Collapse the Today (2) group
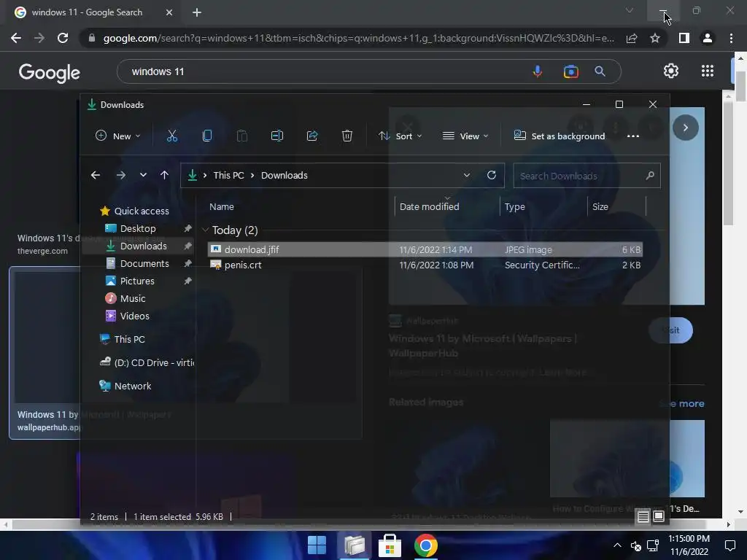 pyautogui.click(x=205, y=230)
